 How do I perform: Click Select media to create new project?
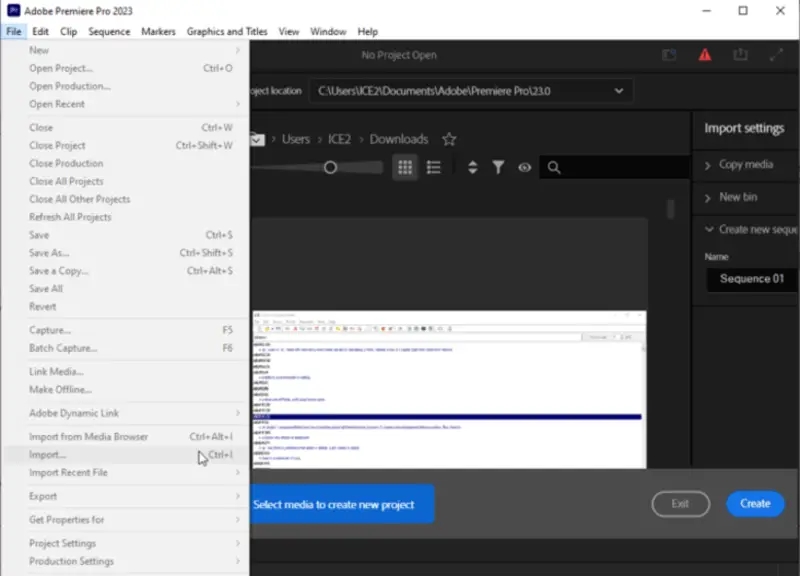tap(342, 504)
